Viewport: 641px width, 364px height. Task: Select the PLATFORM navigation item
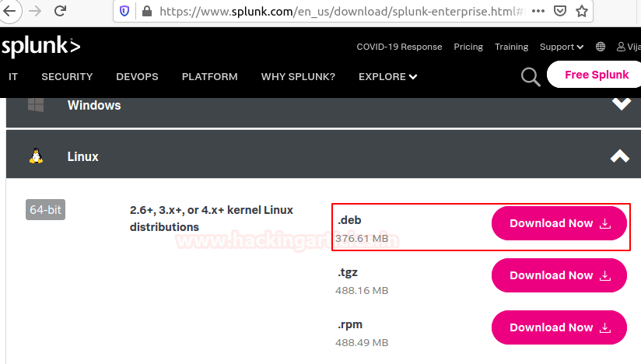tap(209, 76)
